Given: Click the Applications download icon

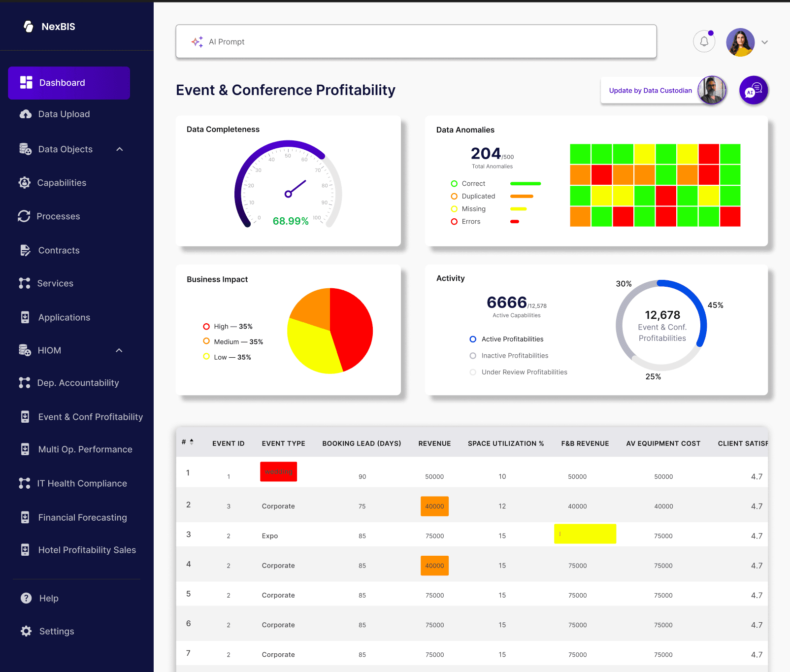Looking at the screenshot, I should (25, 317).
